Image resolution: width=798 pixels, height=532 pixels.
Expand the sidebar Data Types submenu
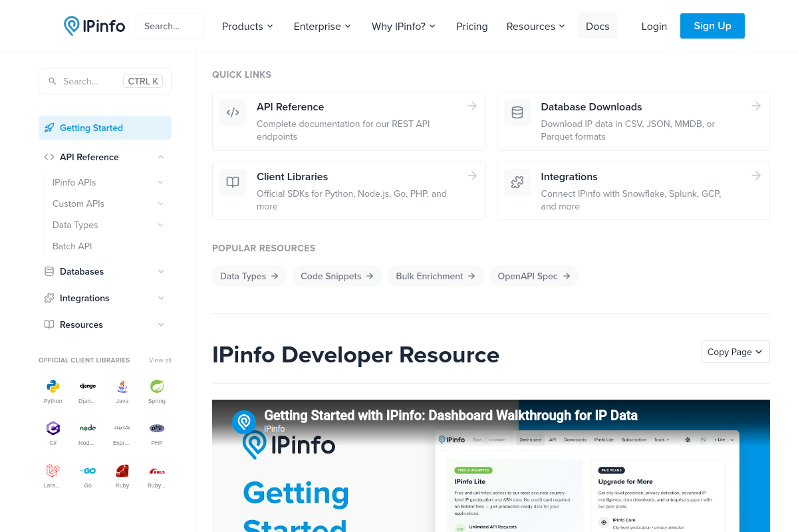pyautogui.click(x=160, y=225)
